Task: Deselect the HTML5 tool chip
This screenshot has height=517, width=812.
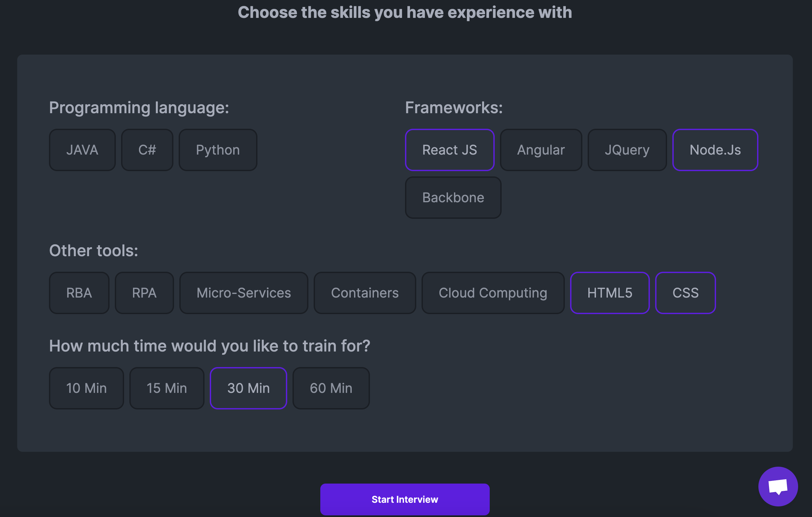Action: (x=610, y=293)
